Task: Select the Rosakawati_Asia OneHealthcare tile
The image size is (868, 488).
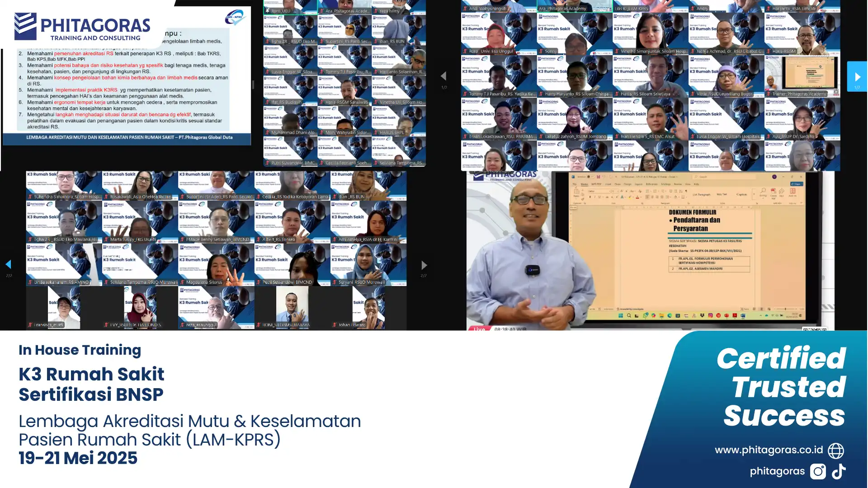Action: click(140, 185)
